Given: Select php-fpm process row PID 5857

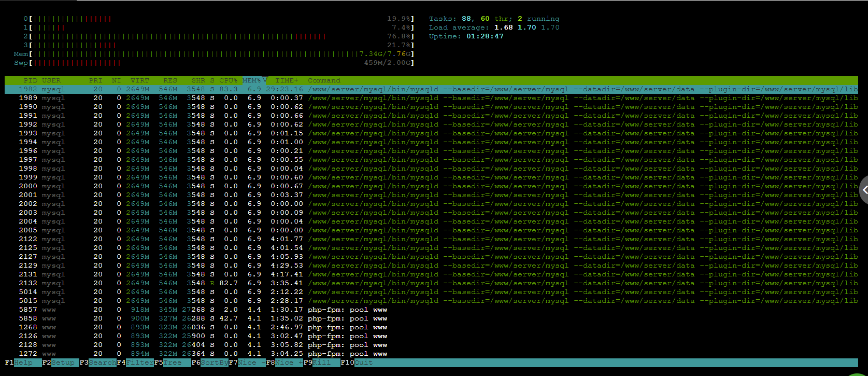Looking at the screenshot, I should [x=431, y=310].
